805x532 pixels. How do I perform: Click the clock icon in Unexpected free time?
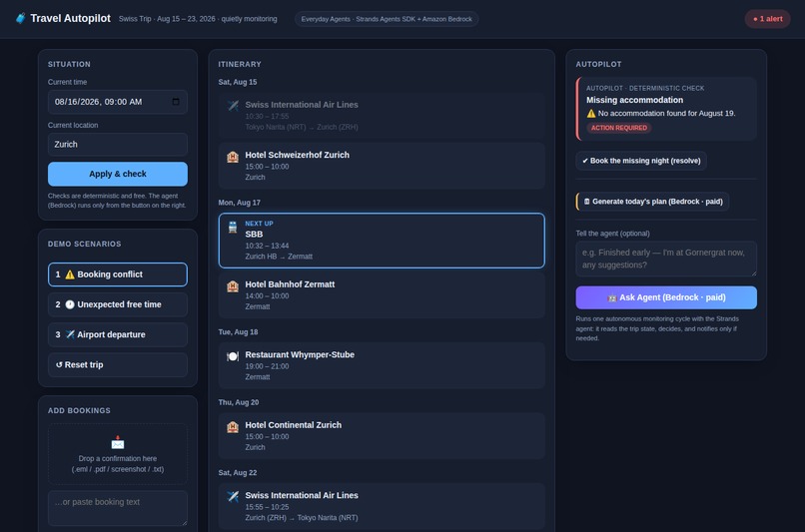pos(70,304)
